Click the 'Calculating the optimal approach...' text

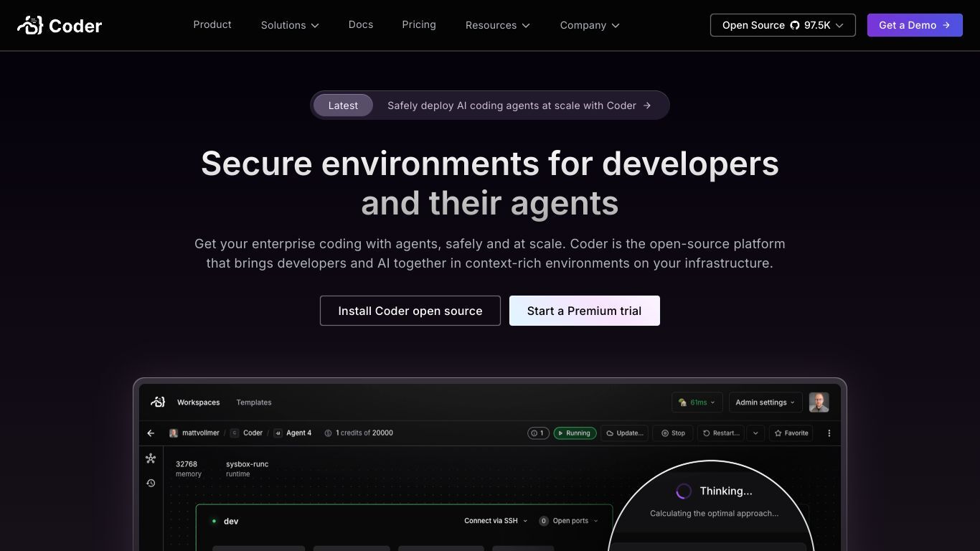714,514
